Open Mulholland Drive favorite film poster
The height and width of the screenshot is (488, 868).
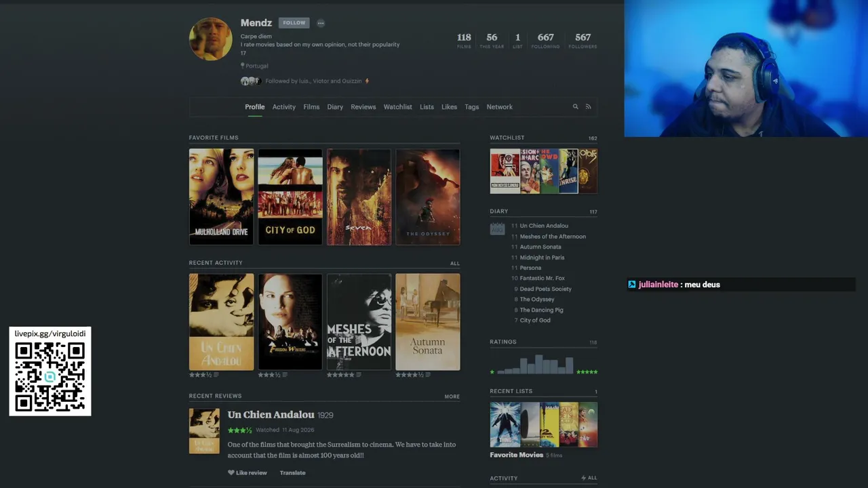[x=222, y=197]
